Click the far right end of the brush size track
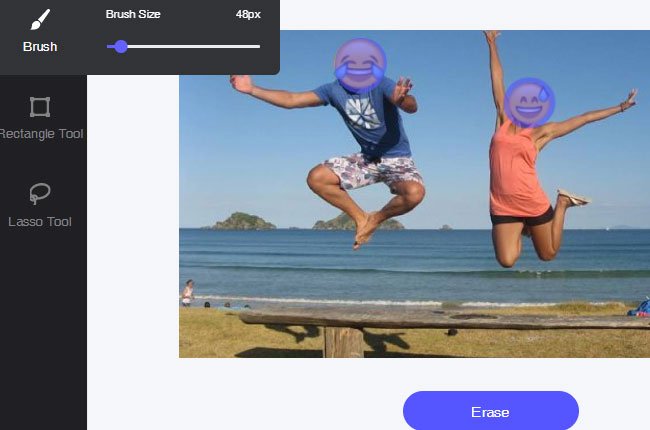 point(258,46)
